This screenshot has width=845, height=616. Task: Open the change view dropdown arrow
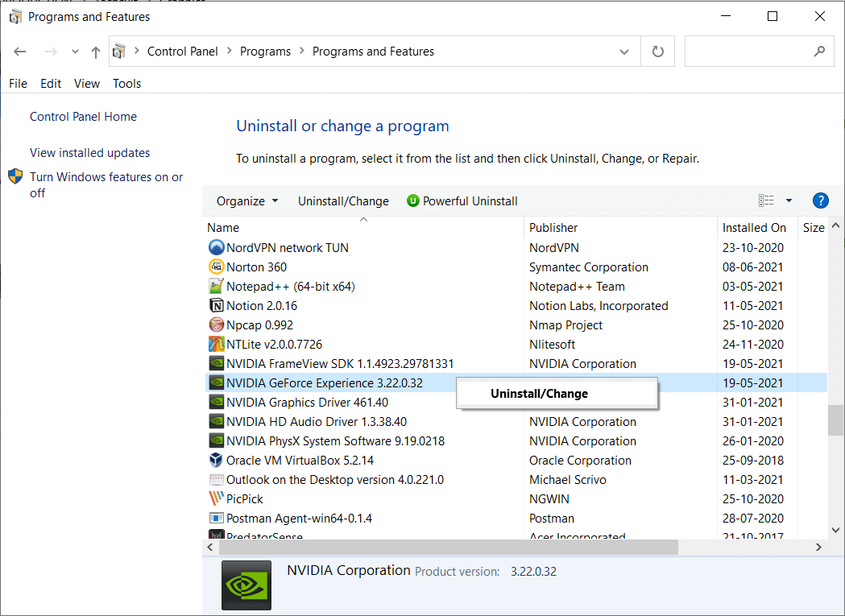click(x=789, y=201)
